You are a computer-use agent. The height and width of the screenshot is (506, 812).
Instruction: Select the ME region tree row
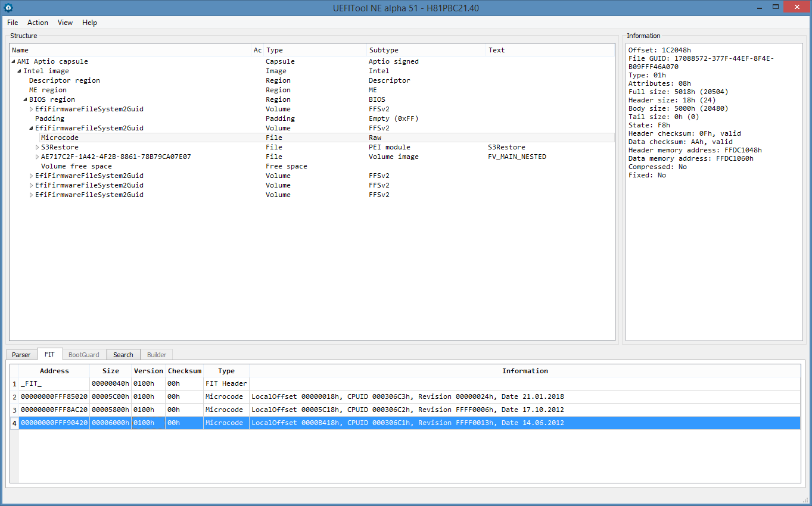click(312, 90)
